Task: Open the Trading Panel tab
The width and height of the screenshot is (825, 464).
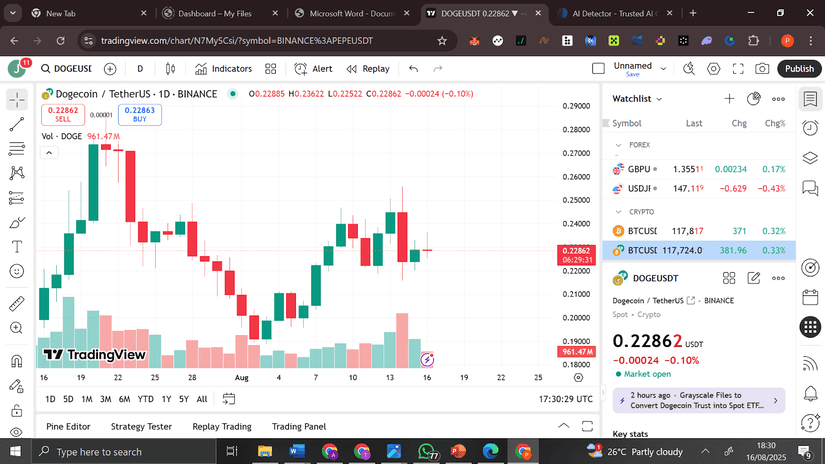Action: (x=299, y=427)
